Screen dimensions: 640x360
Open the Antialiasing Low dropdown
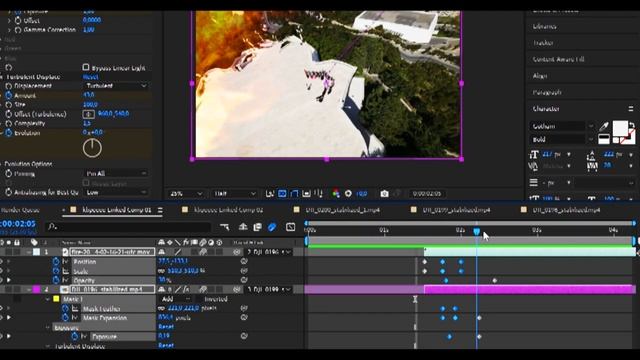point(116,192)
